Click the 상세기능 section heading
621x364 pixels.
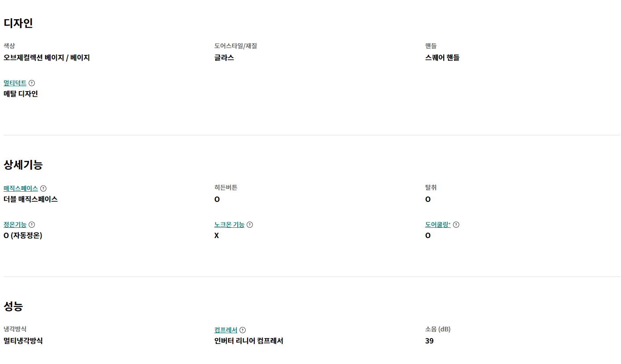point(23,165)
